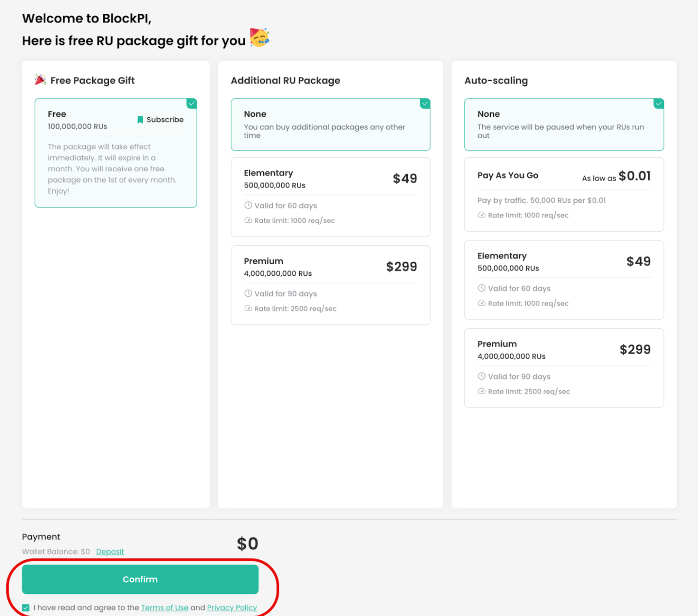
Task: Click the party face emoji in heading
Action: (260, 37)
